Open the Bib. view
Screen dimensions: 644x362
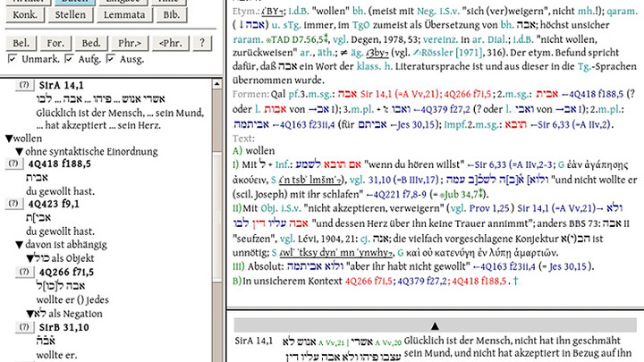tap(172, 15)
